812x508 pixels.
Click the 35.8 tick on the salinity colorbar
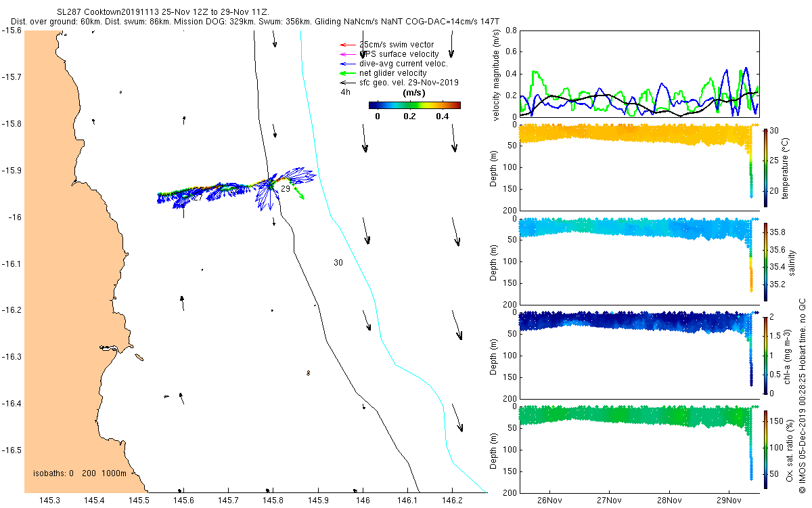777,232
